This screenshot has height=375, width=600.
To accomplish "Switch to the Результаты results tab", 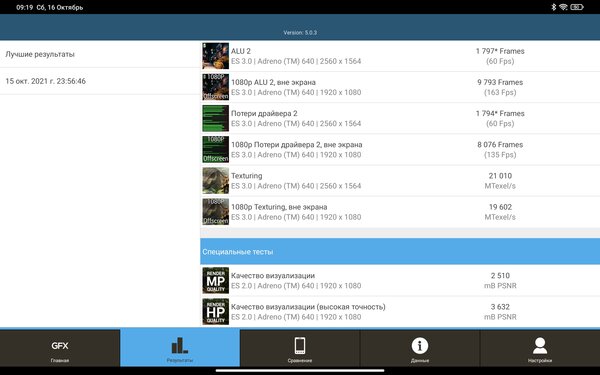I will [180, 348].
